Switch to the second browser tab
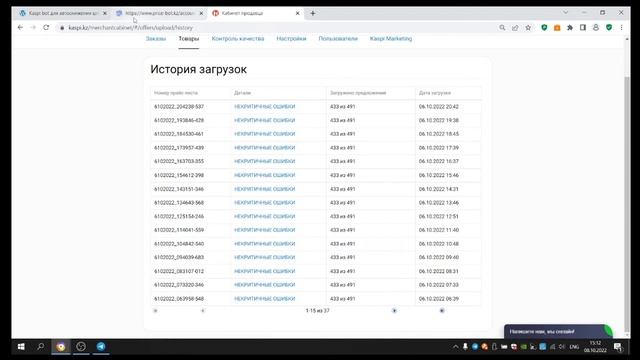The width and height of the screenshot is (640, 360). click(159, 13)
